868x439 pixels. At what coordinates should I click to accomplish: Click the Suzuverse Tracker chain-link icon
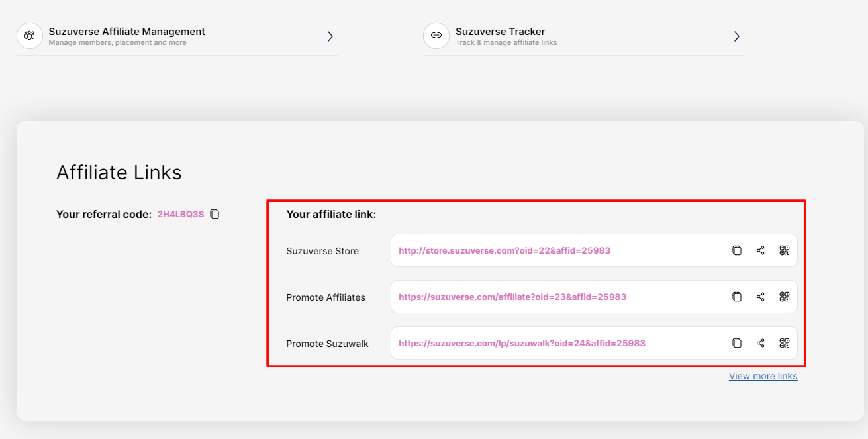click(x=436, y=36)
